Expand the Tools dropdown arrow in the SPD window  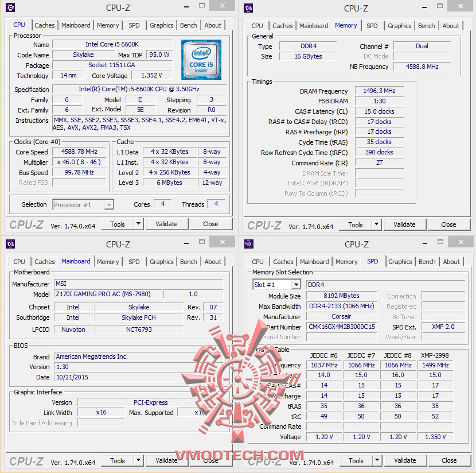pos(377,460)
